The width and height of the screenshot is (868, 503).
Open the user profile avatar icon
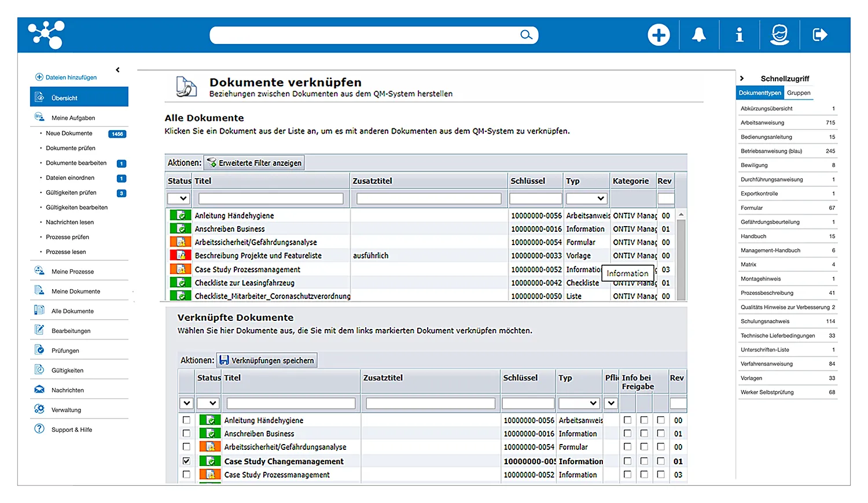point(779,35)
